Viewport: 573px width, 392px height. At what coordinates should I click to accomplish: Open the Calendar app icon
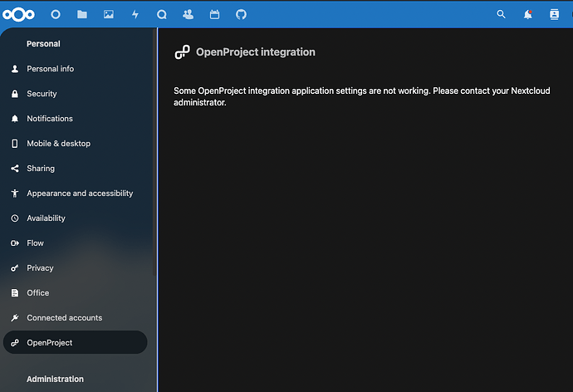pyautogui.click(x=214, y=15)
